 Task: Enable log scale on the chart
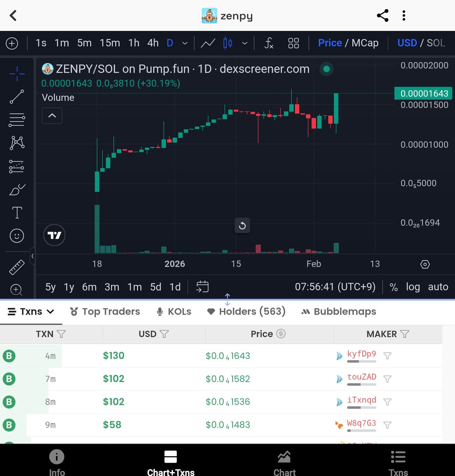(413, 286)
